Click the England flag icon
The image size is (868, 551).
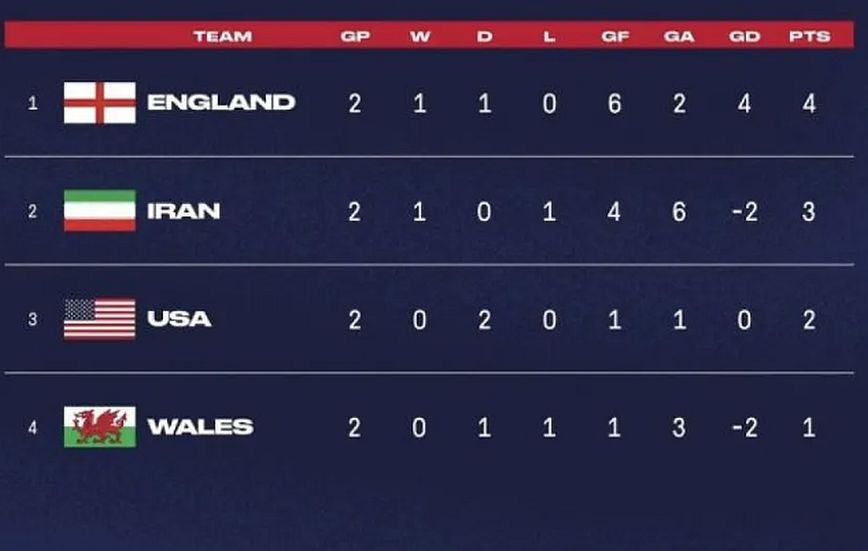[x=100, y=102]
